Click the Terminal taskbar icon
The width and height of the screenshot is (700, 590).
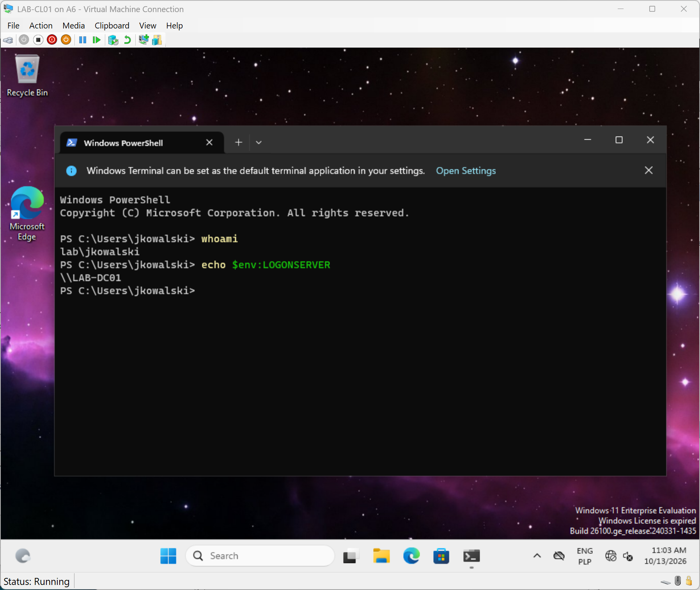tap(471, 556)
